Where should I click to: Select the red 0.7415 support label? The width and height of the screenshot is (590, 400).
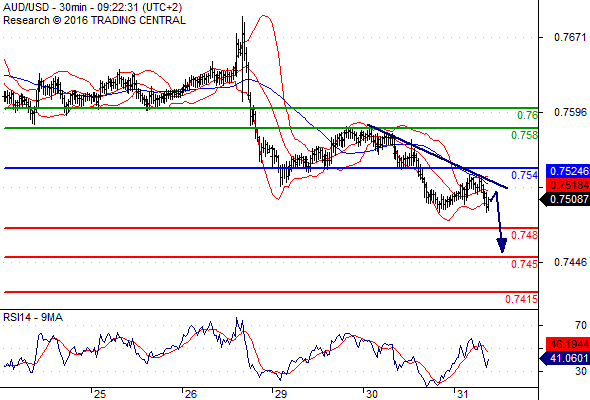pos(521,299)
